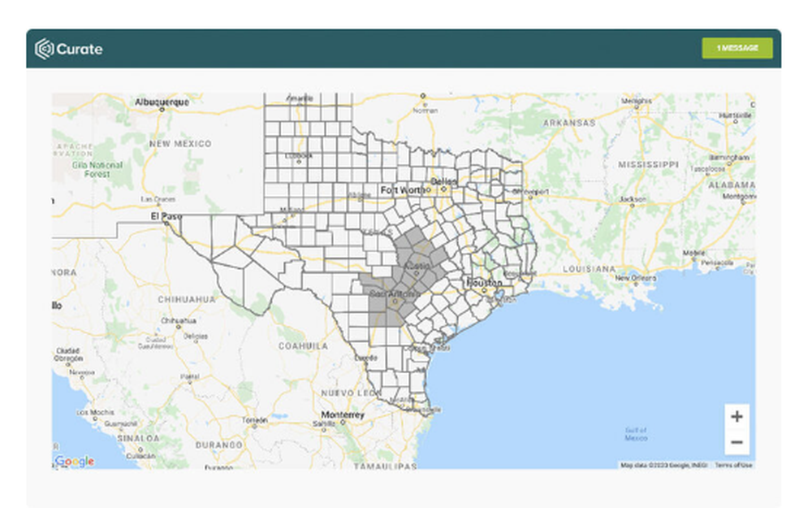Click the Dallas city marker
Viewport: 812px width, 508px height.
tap(443, 189)
